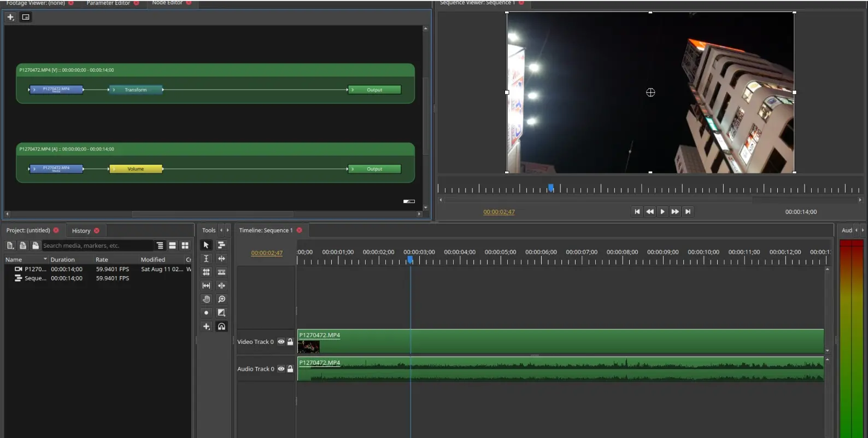Select the Pointer tool in Tools panel
Screen dimensions: 868x438
click(206, 245)
